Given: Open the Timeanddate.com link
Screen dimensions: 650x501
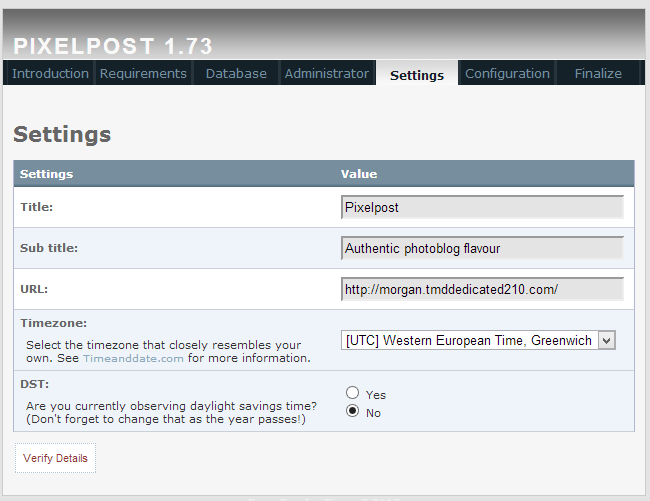Looking at the screenshot, I should pyautogui.click(x=133, y=358).
